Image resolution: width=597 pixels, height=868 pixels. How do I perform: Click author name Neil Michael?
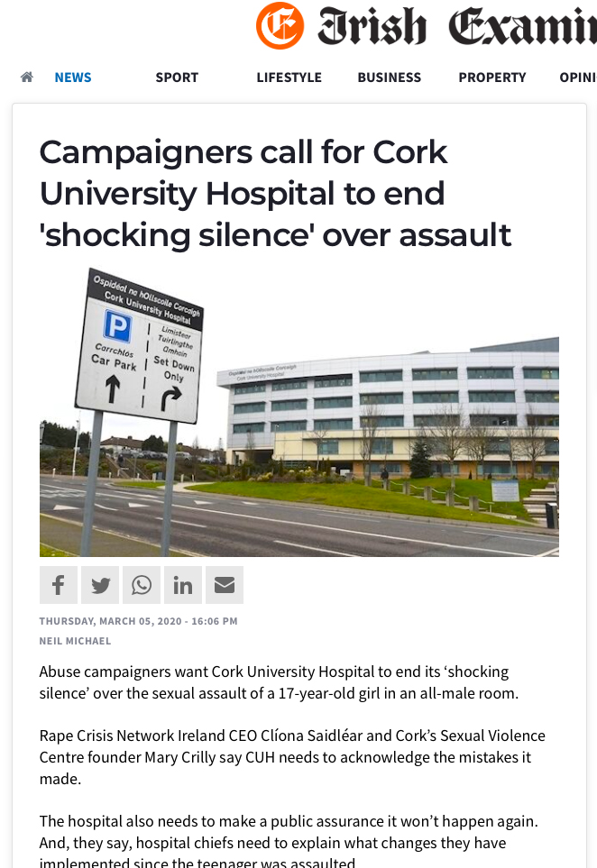(75, 641)
